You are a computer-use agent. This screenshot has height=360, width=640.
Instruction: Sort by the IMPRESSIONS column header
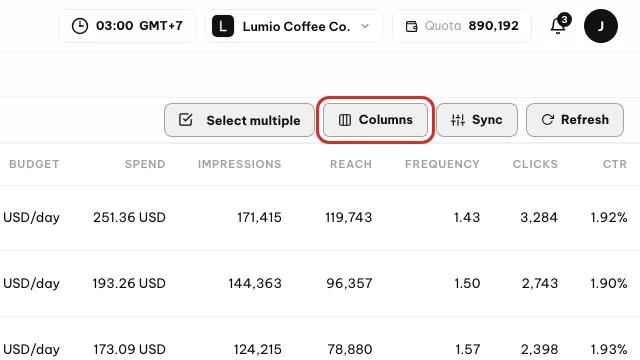(x=240, y=164)
